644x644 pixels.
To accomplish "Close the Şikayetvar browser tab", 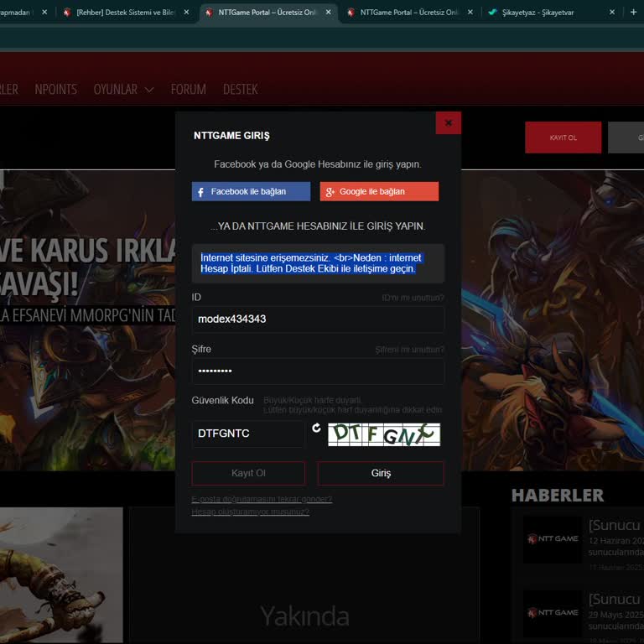I will click(x=612, y=13).
